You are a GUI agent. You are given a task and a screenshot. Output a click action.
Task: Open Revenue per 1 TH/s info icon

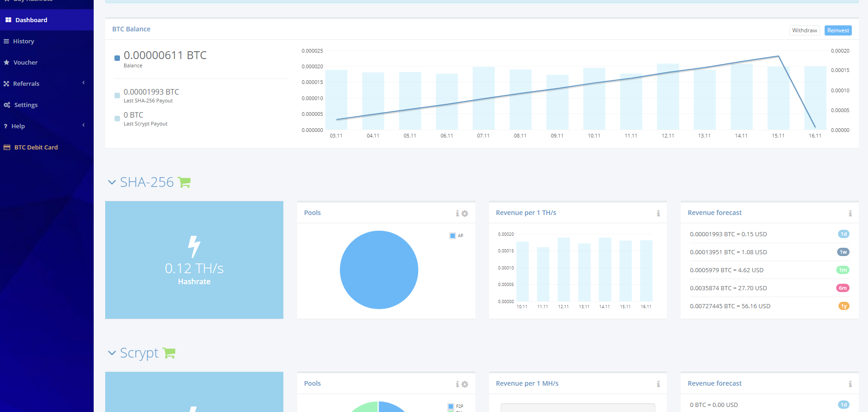click(x=658, y=213)
